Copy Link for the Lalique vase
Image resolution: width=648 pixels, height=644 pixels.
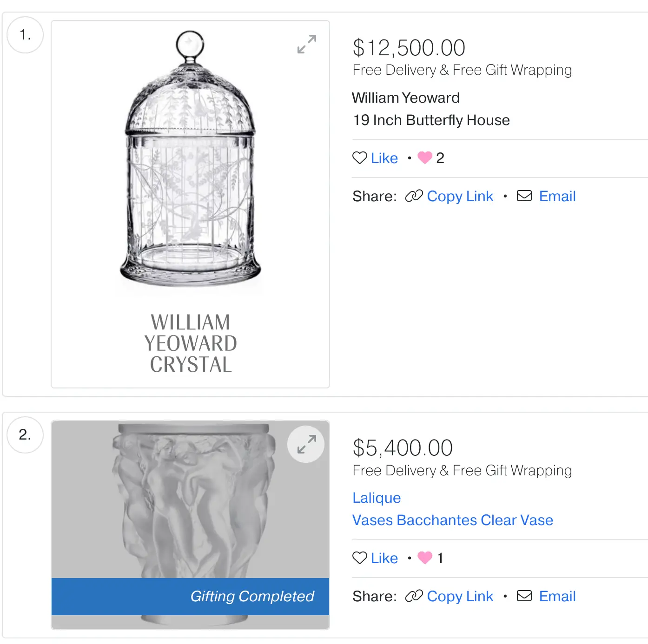[460, 596]
